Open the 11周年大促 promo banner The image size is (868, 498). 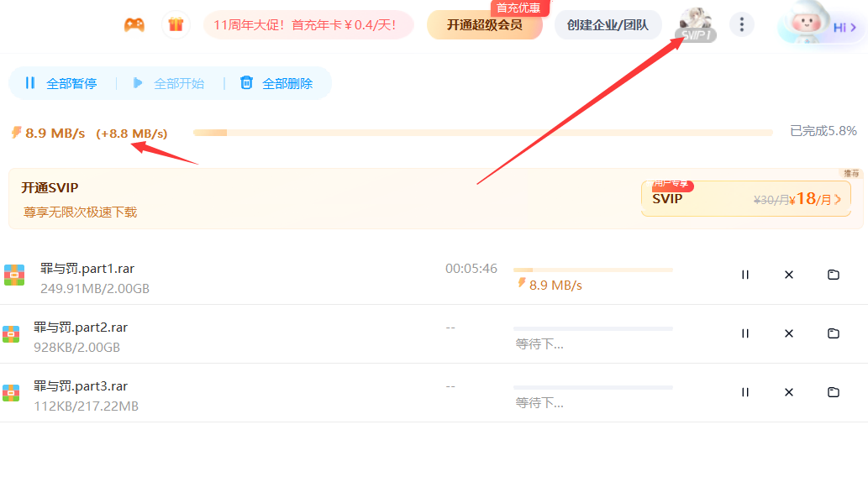(308, 25)
